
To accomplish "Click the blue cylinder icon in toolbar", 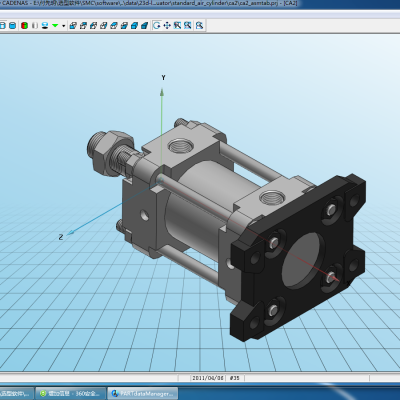I will pos(13,25).
